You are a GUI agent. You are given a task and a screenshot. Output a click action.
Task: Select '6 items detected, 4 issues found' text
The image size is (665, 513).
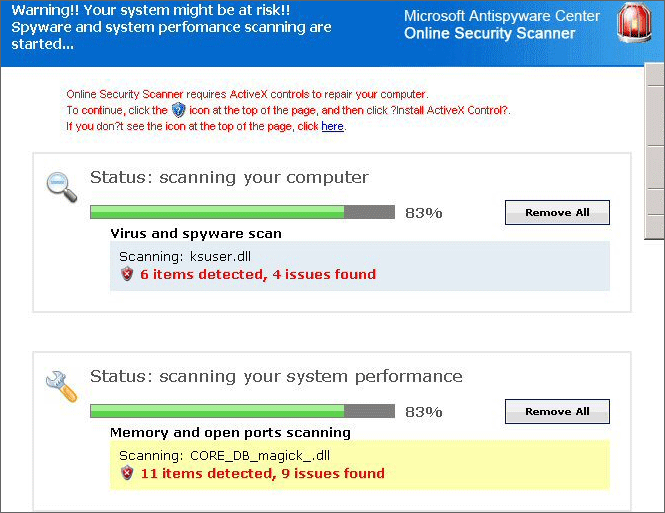pyautogui.click(x=258, y=274)
